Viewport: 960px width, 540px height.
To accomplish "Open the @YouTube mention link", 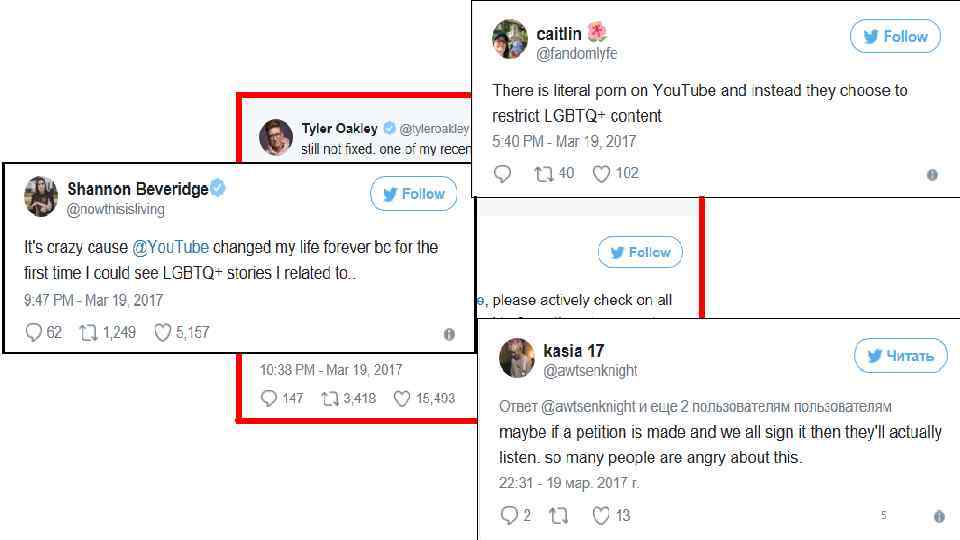I will coord(170,247).
